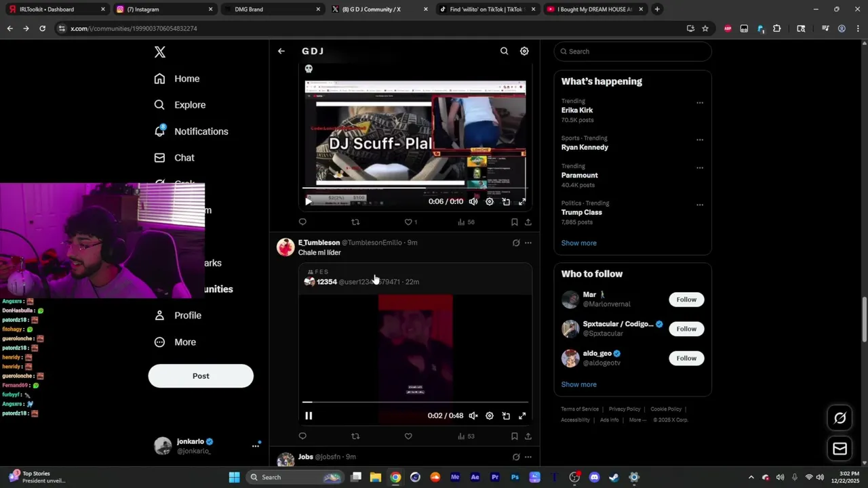This screenshot has width=868, height=488.
Task: Open Explore in the sidebar
Action: [x=180, y=105]
